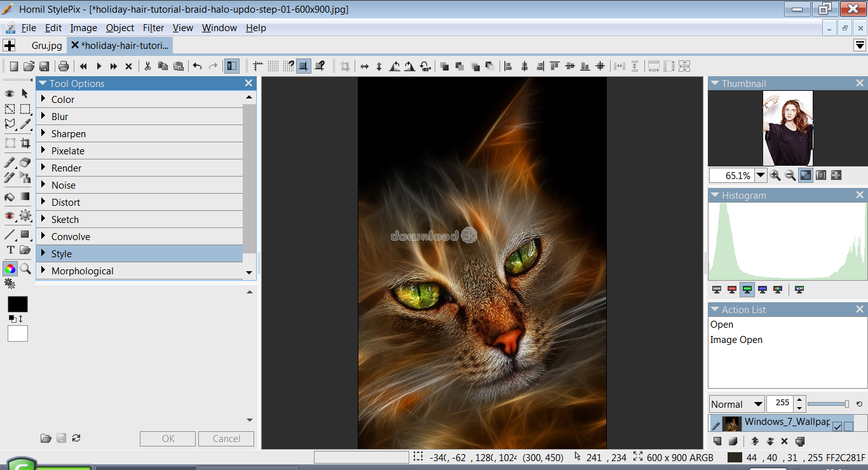Click the layer opacity slider
The height and width of the screenshot is (470, 868).
tap(828, 404)
